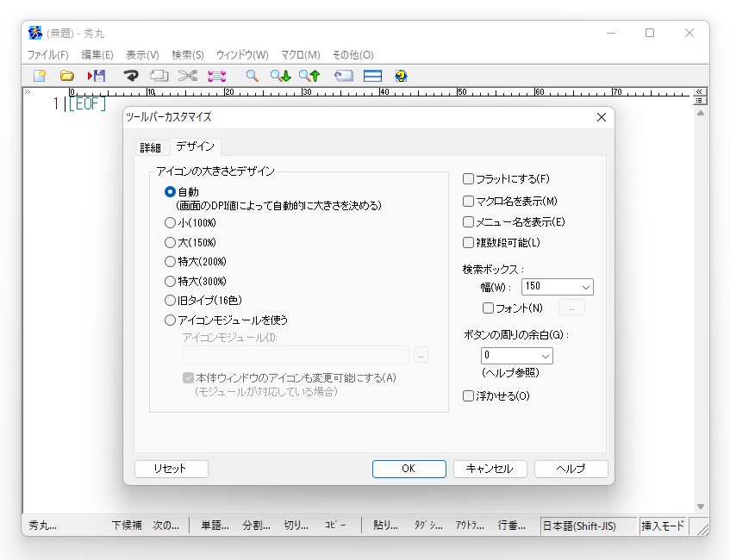Click the 行番... function key label

pos(512,526)
